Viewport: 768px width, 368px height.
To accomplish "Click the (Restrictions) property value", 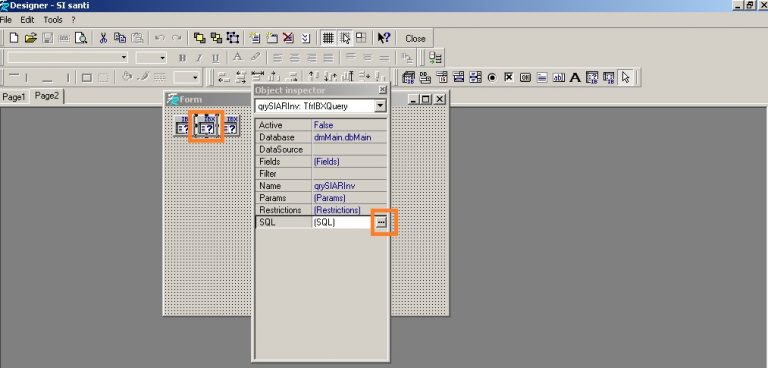I will pyautogui.click(x=349, y=210).
